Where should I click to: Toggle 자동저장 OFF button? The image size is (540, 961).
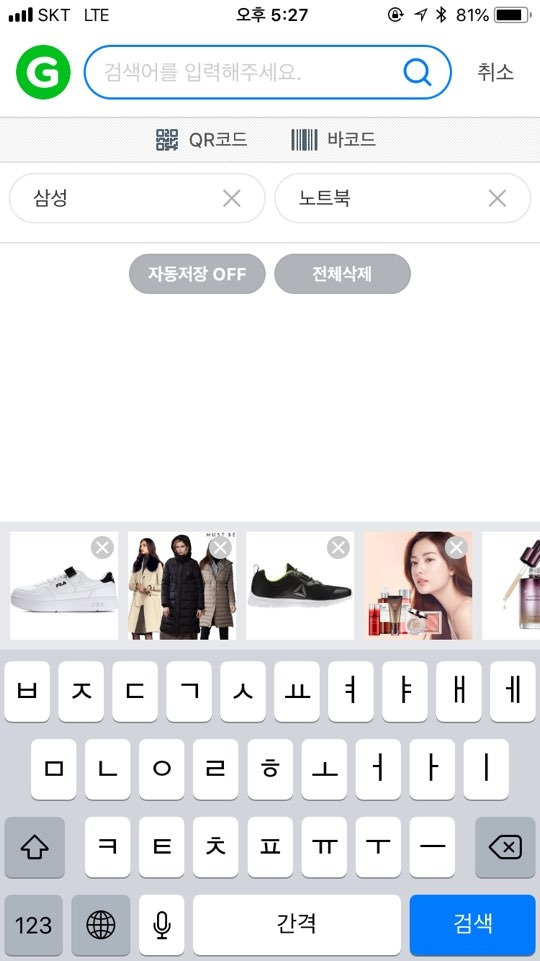pos(197,274)
